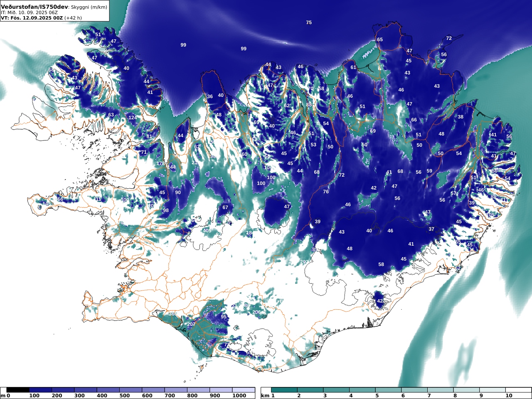
Task: Click the '500' label on the meter scale
Action: [x=125, y=396]
